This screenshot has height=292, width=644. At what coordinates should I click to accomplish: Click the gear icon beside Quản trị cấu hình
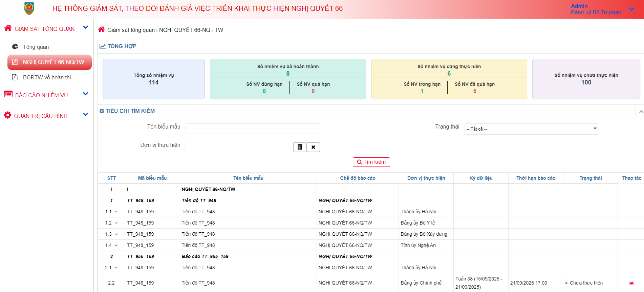click(7, 115)
